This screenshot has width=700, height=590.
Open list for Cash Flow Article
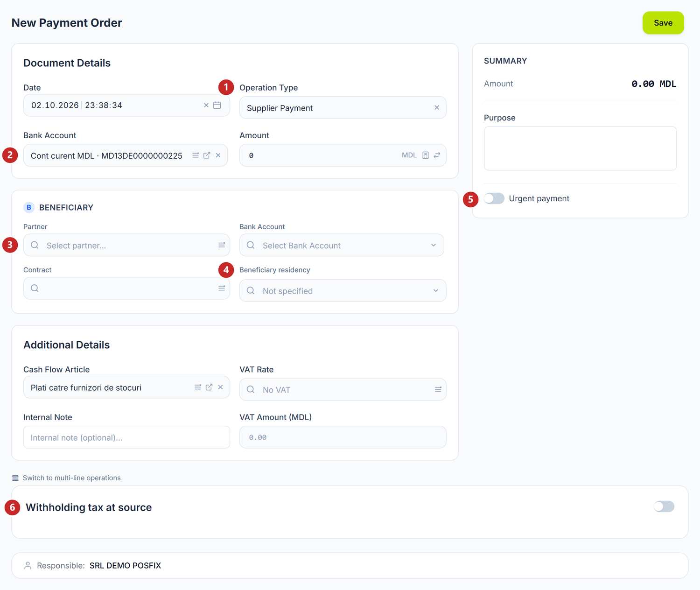pyautogui.click(x=198, y=387)
